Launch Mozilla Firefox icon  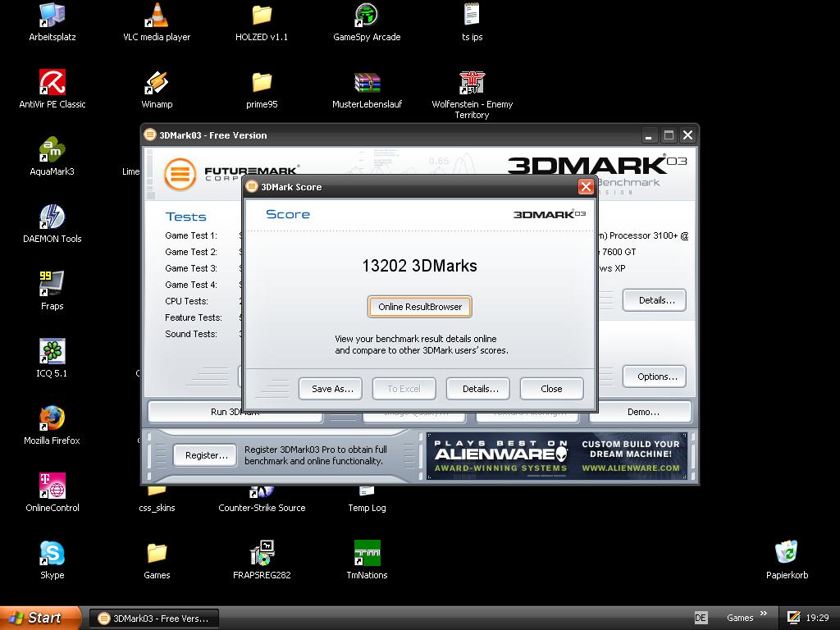tap(52, 426)
